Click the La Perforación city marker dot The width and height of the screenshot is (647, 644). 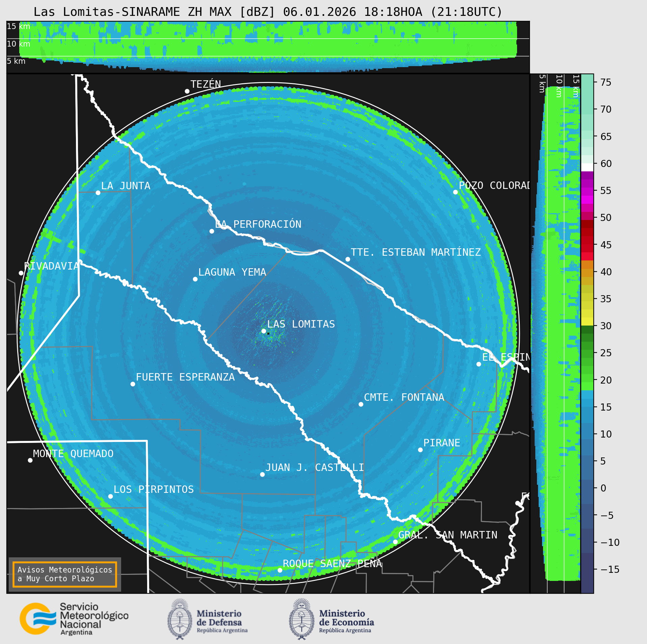(212, 231)
